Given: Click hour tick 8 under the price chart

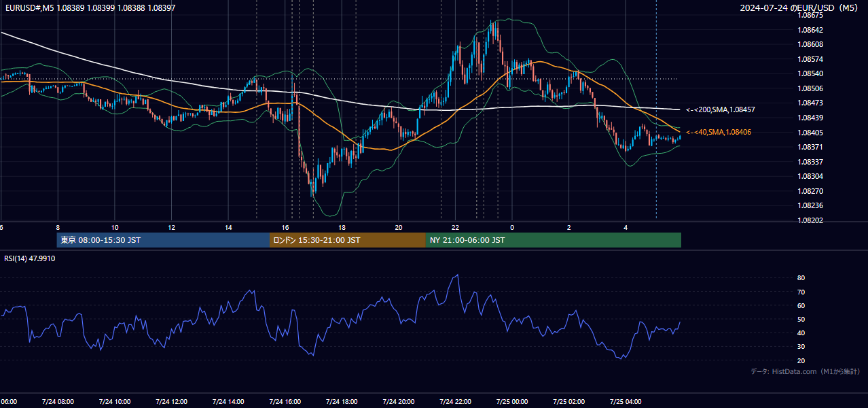Looking at the screenshot, I should click(58, 227).
